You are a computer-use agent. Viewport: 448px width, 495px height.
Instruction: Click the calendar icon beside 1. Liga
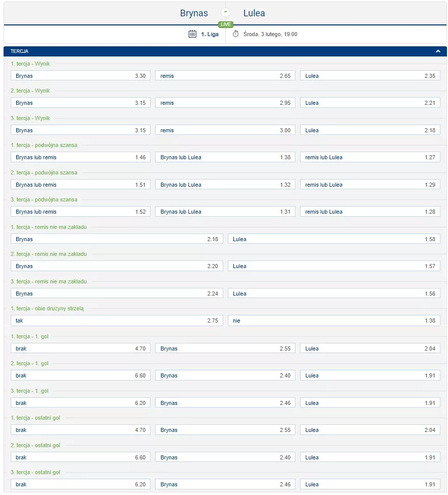tap(192, 34)
